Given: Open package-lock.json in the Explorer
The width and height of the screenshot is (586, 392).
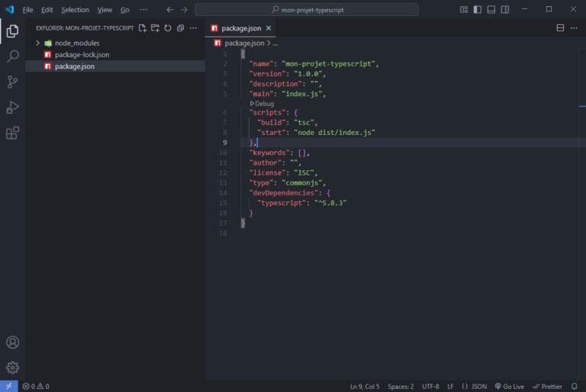Looking at the screenshot, I should [x=82, y=55].
